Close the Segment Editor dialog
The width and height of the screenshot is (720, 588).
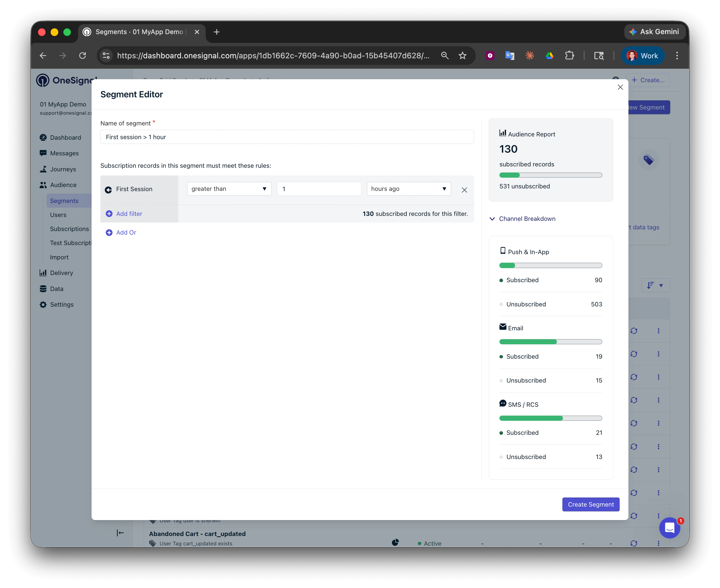[620, 87]
